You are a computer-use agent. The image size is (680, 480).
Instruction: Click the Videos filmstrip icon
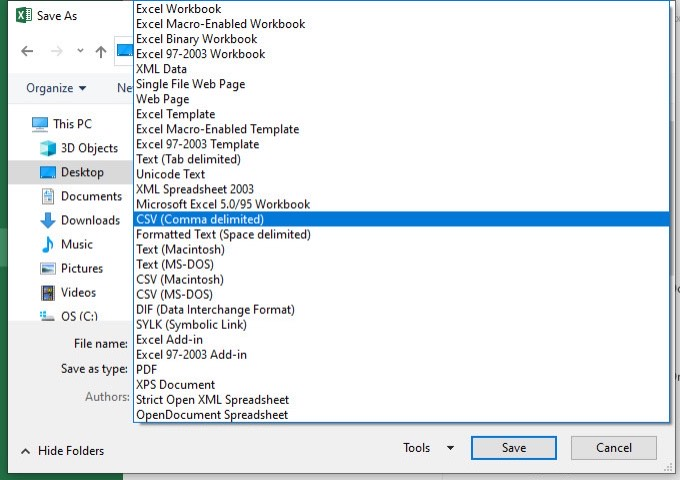click(48, 293)
